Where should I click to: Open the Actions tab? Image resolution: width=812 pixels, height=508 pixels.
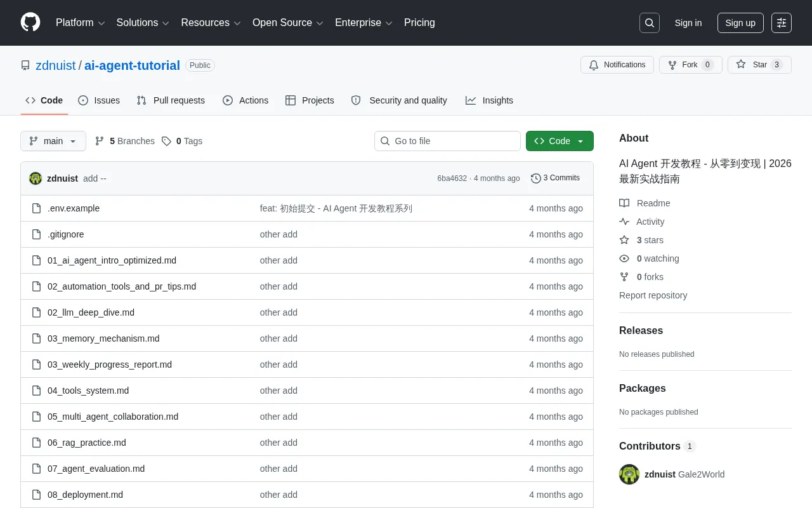246,100
